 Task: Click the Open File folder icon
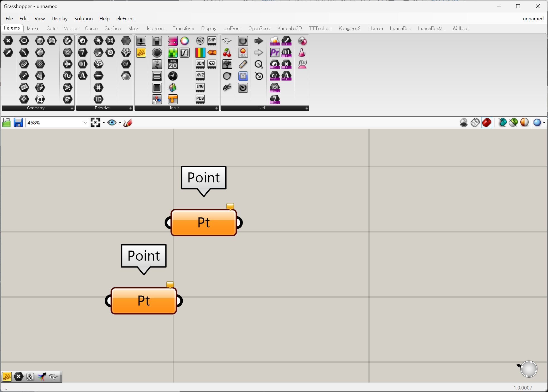(x=6, y=123)
